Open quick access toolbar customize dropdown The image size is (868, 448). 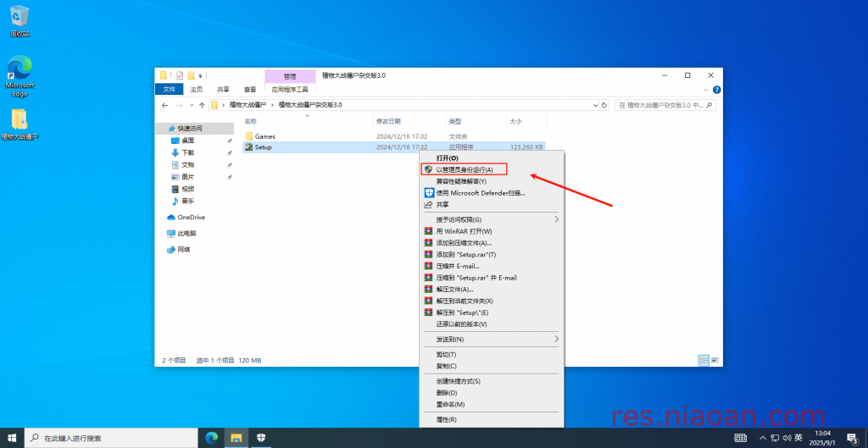pos(200,75)
